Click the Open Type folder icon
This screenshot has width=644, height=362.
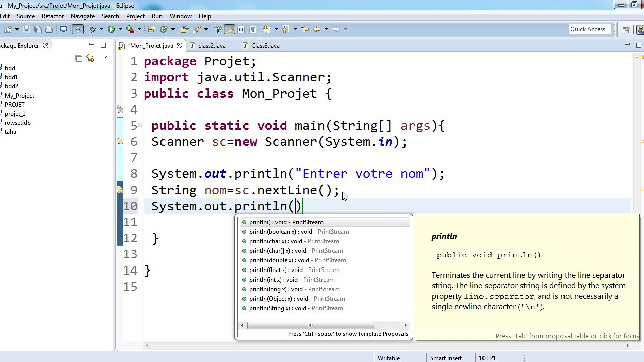(x=184, y=29)
